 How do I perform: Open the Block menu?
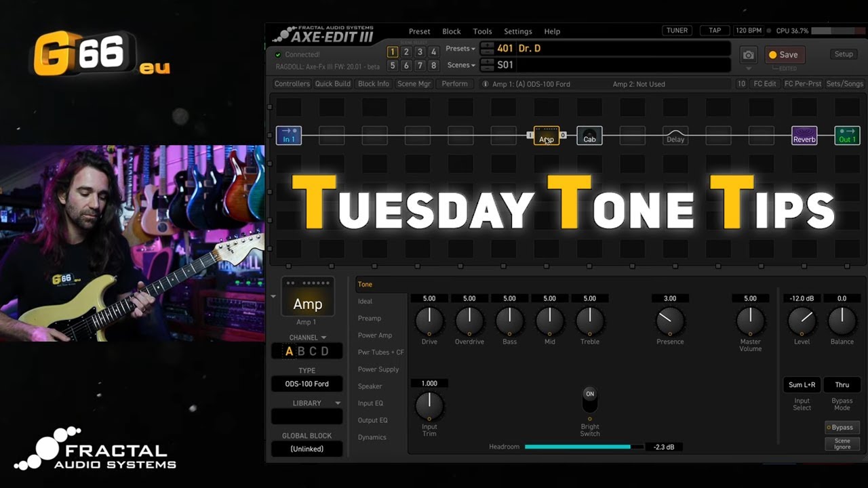point(452,31)
